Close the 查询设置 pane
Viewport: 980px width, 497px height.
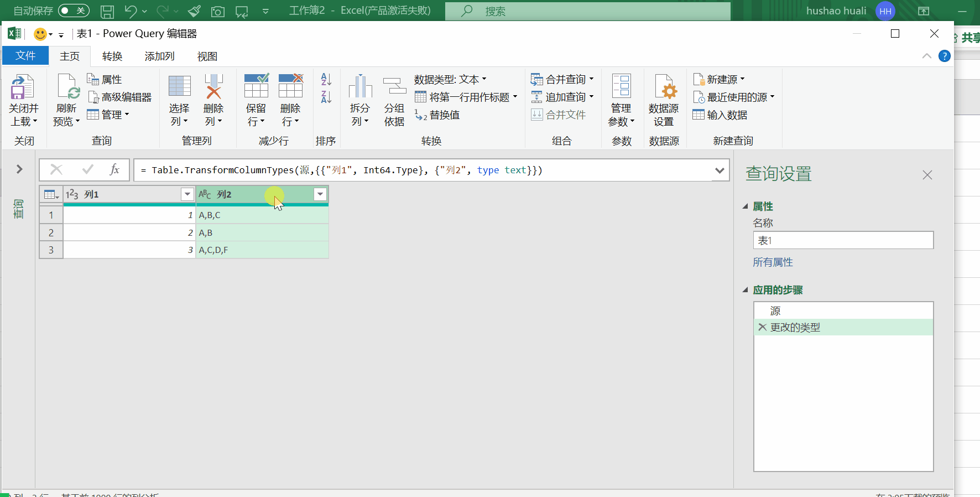tap(927, 175)
